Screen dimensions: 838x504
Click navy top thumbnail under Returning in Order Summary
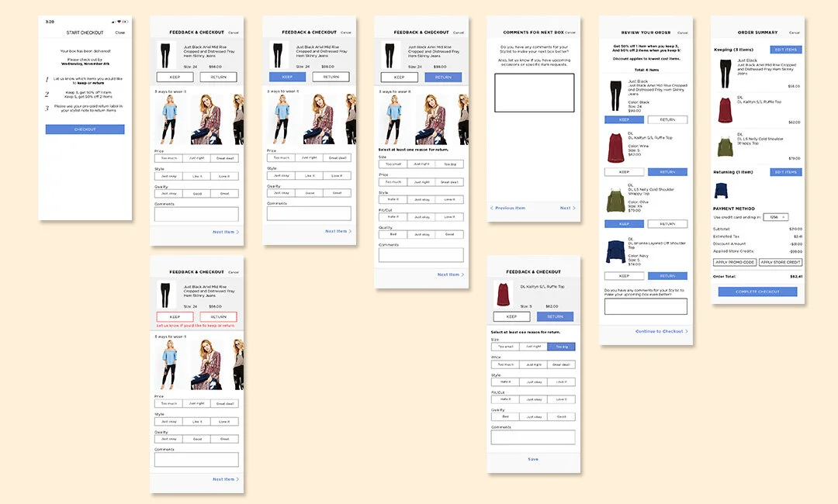pyautogui.click(x=721, y=191)
